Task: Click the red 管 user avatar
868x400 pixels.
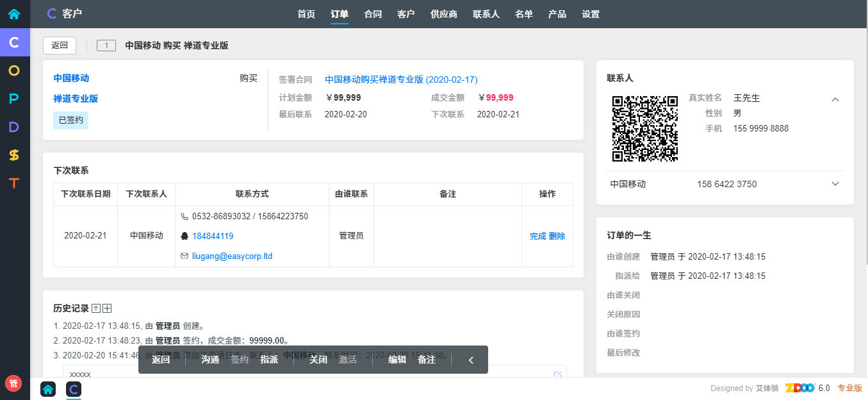Action: pyautogui.click(x=13, y=383)
